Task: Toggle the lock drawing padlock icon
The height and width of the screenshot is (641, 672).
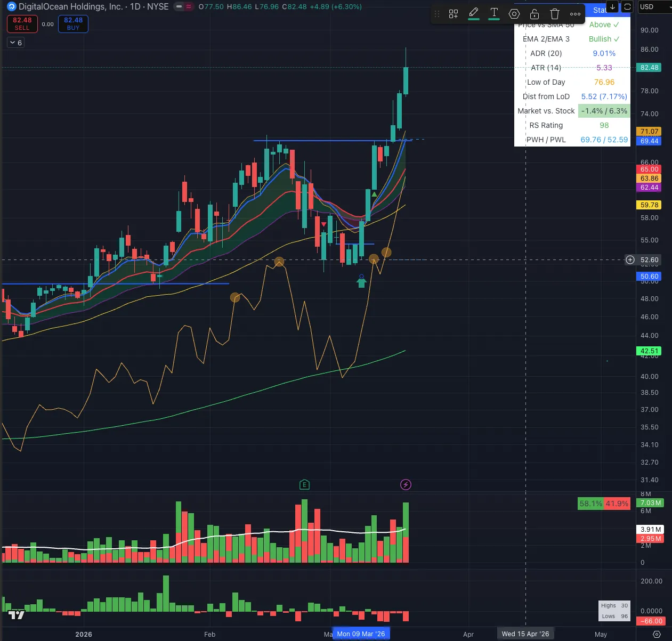Action: click(535, 14)
